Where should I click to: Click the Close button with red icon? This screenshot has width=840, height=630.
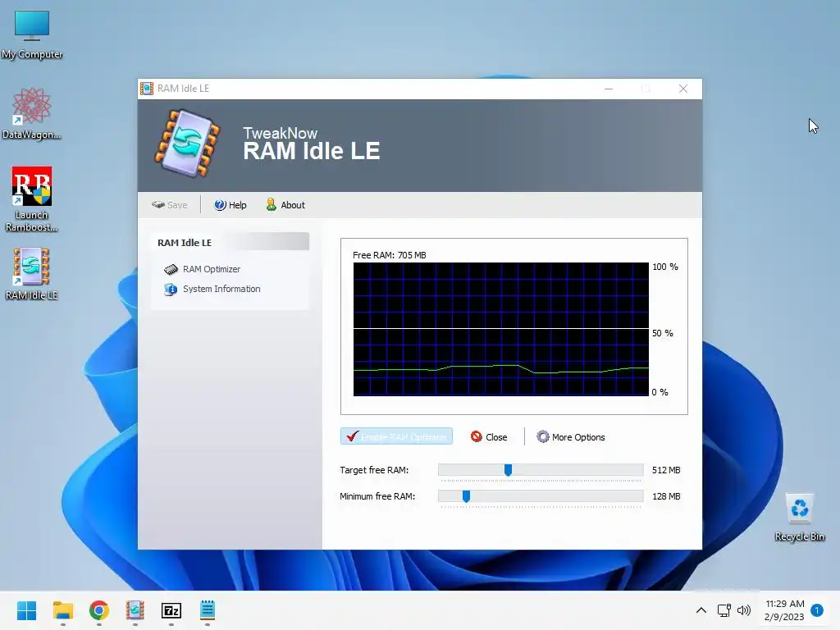(489, 436)
